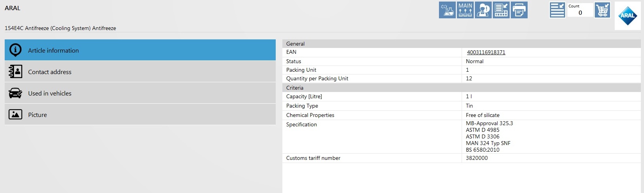Image resolution: width=644 pixels, height=193 pixels.
Task: Add to shopping cart icon
Action: coord(602,10)
